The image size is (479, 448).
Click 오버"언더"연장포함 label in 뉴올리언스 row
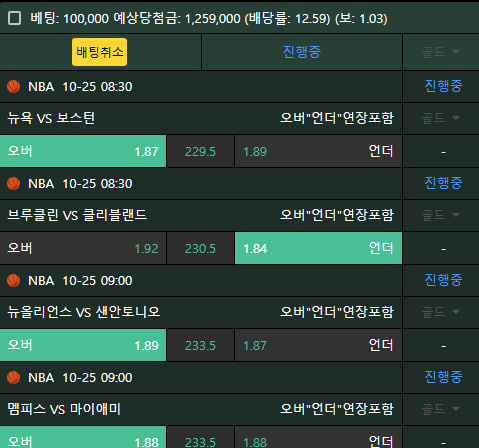click(337, 312)
